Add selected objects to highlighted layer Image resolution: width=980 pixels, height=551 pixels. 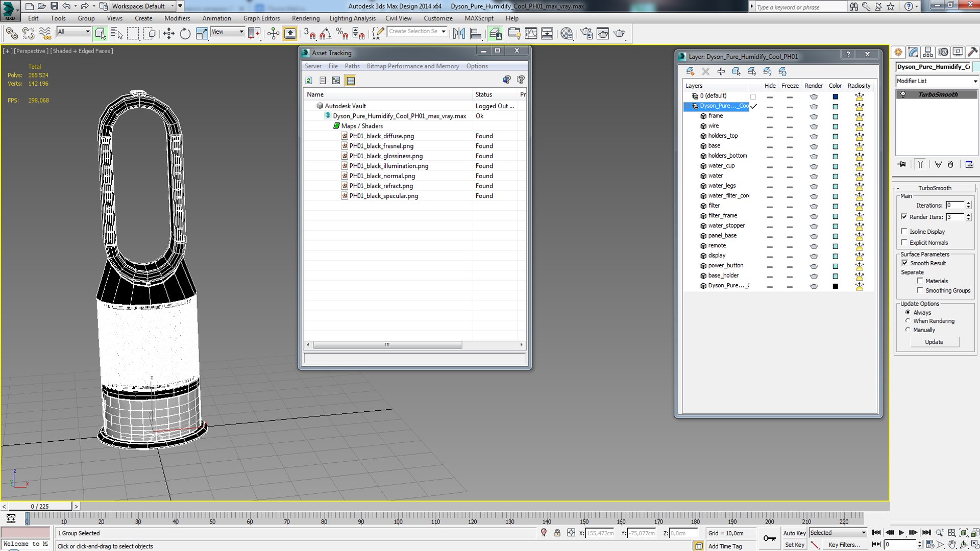tap(721, 71)
